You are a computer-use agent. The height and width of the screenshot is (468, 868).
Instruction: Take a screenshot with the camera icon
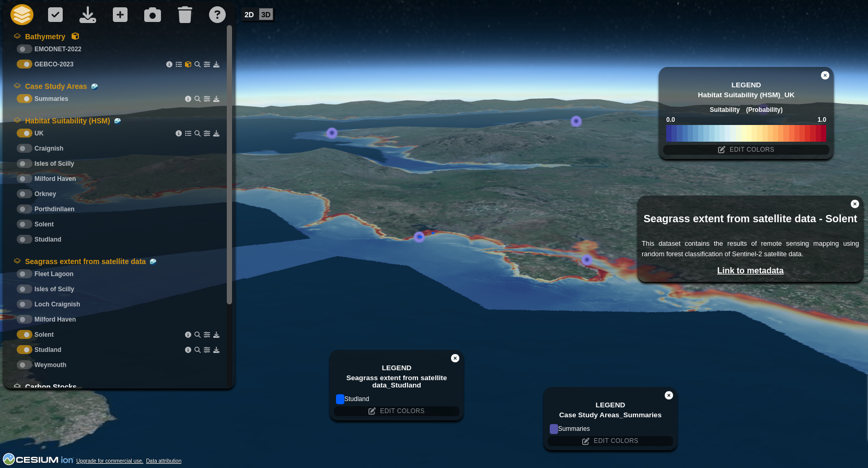click(x=153, y=15)
